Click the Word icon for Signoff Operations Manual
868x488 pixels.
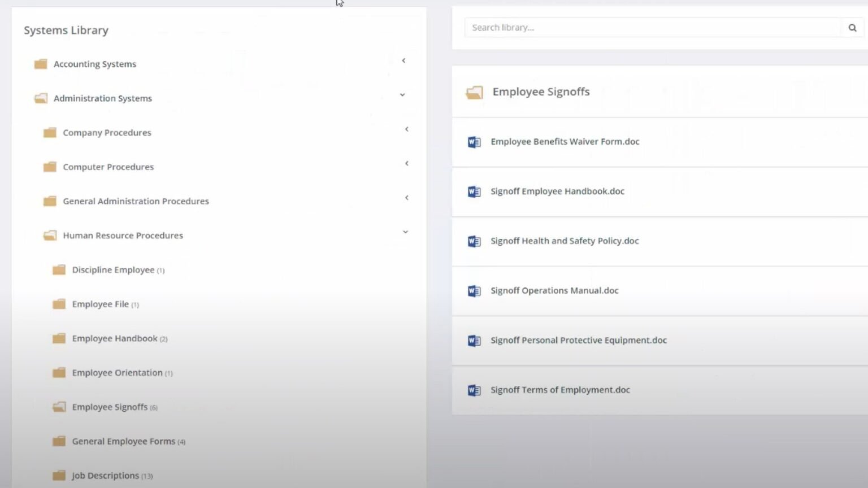(474, 291)
